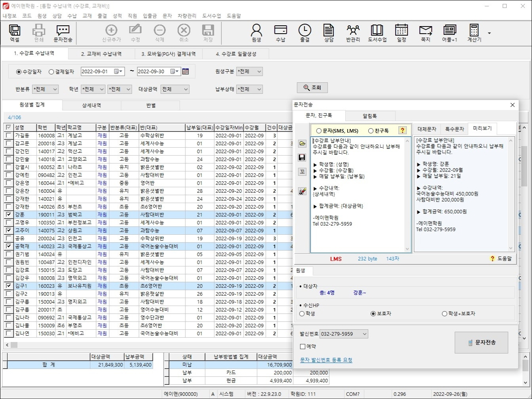The width and height of the screenshot is (532, 399).
Task: Check the row checkbox for 가길동
Action: (x=9, y=135)
